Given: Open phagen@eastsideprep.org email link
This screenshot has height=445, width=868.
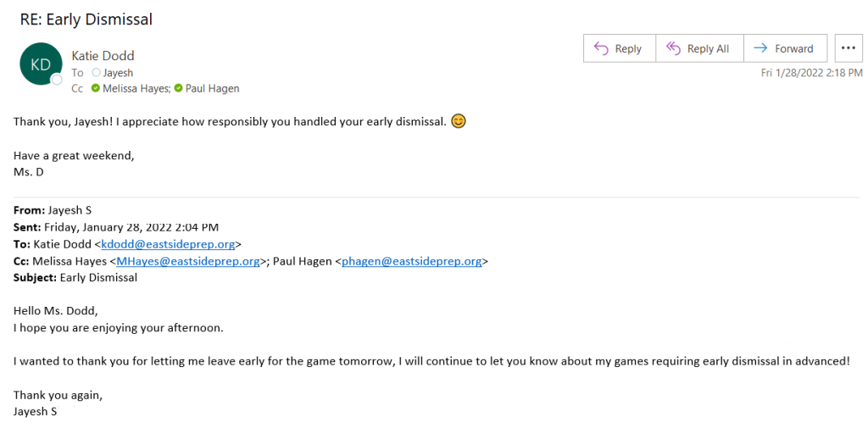Looking at the screenshot, I should 412,261.
